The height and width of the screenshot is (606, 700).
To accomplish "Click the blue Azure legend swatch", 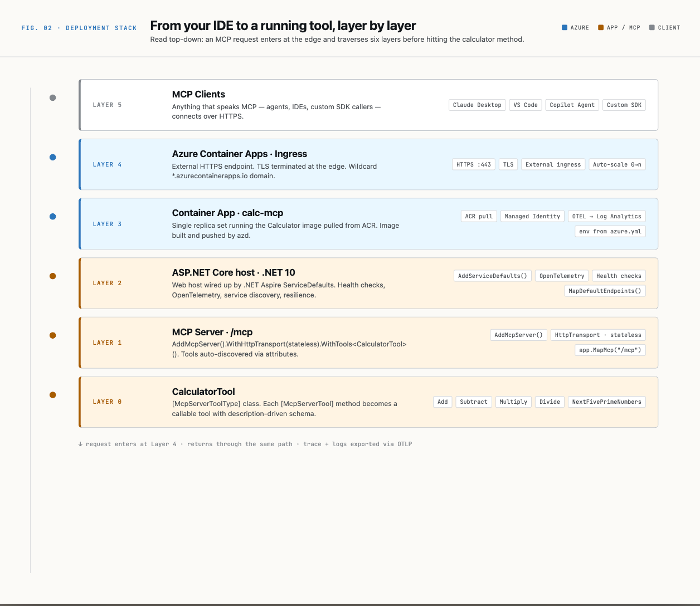I will tap(565, 27).
